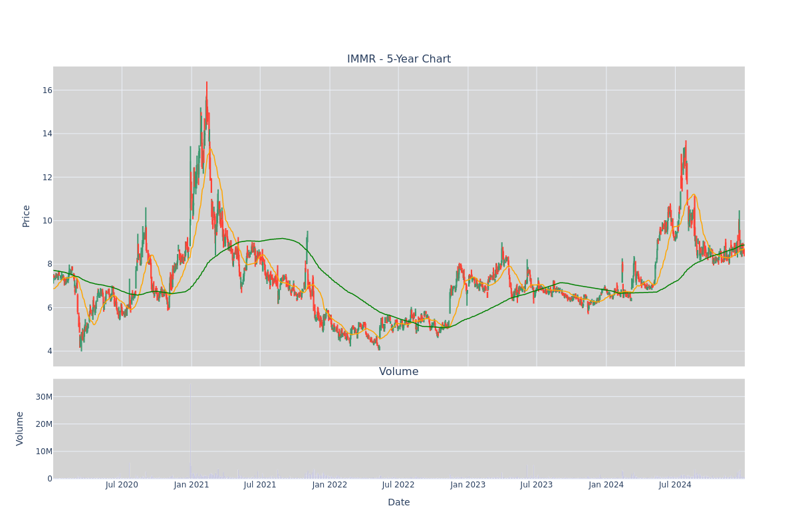This screenshot has width=798, height=532.
Task: Click the "Date" x-axis label
Action: pyautogui.click(x=399, y=503)
